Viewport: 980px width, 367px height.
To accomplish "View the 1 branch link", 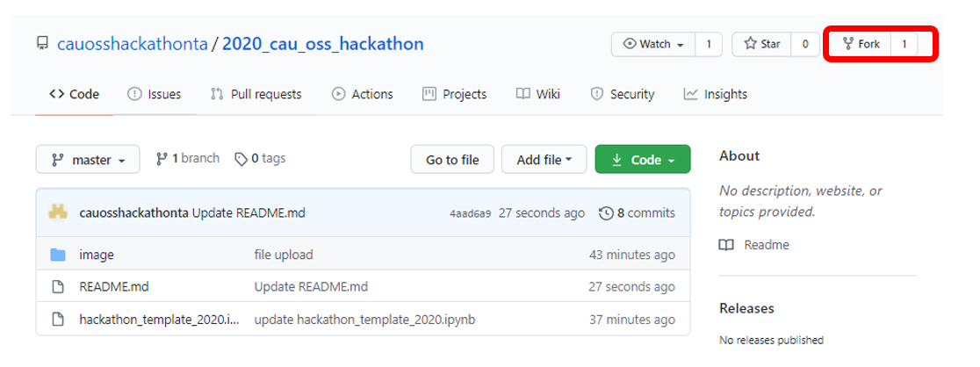I will click(x=188, y=158).
